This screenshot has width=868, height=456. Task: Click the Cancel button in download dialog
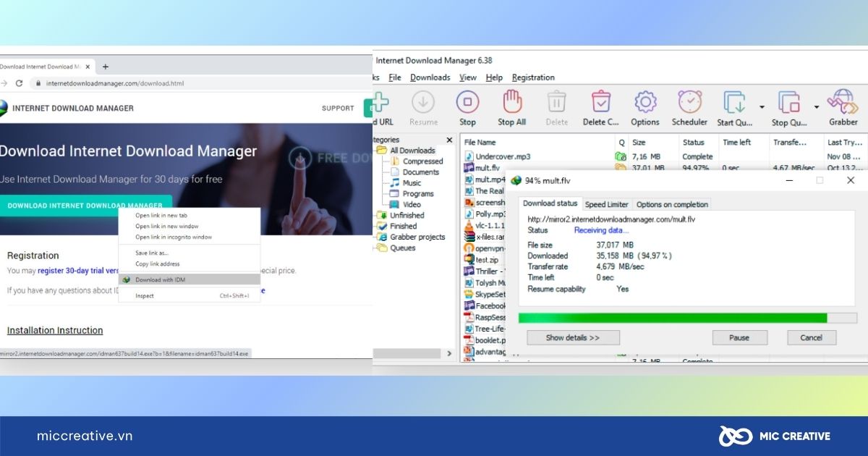(811, 337)
